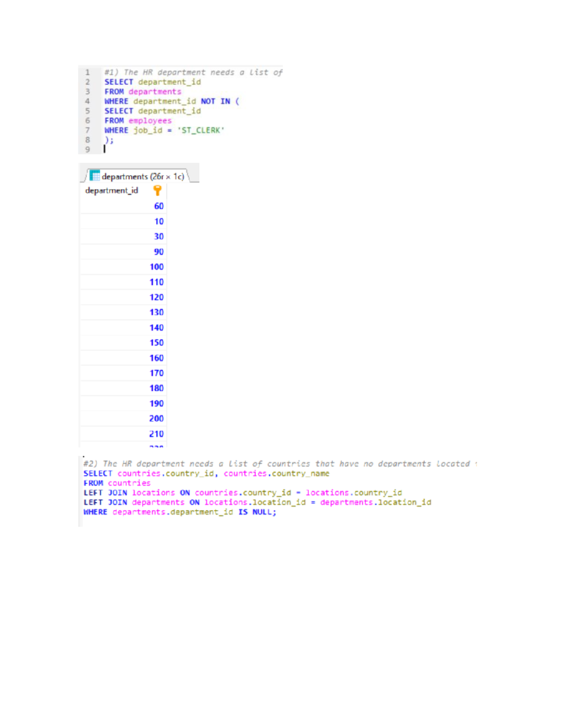
Task: Click the result cell with value 160
Action: pyautogui.click(x=123, y=358)
